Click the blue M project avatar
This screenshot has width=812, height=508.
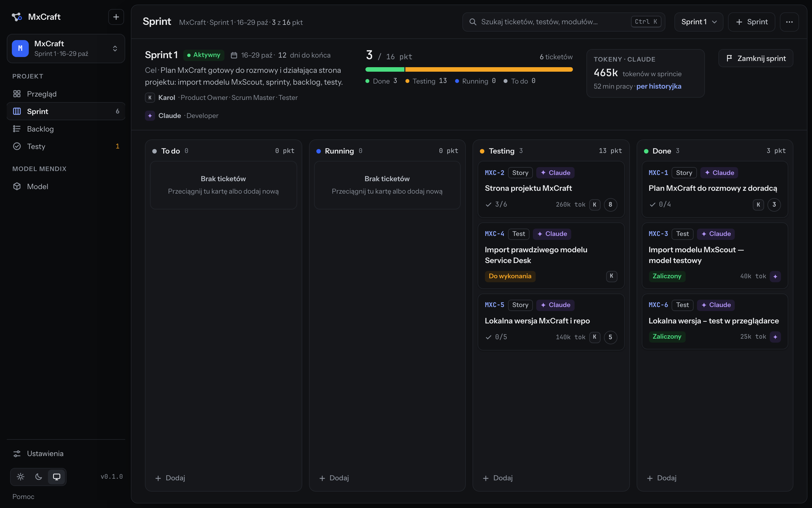coord(20,48)
